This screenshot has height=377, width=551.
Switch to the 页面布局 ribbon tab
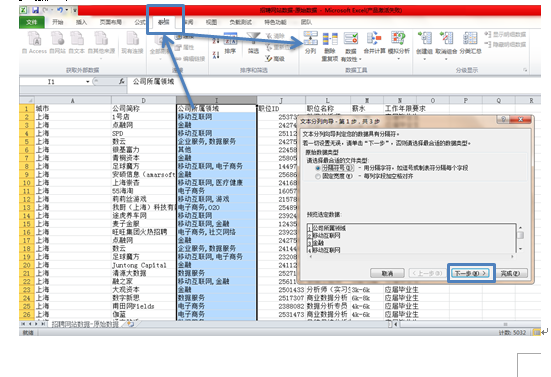[110, 22]
